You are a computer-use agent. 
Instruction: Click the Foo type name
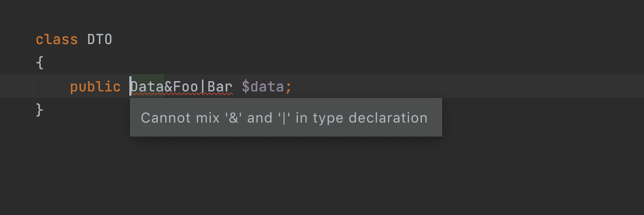pyautogui.click(x=186, y=87)
